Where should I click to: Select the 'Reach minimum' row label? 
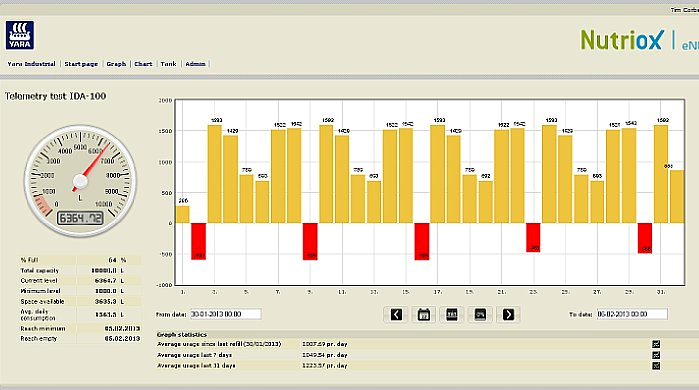coord(43,328)
